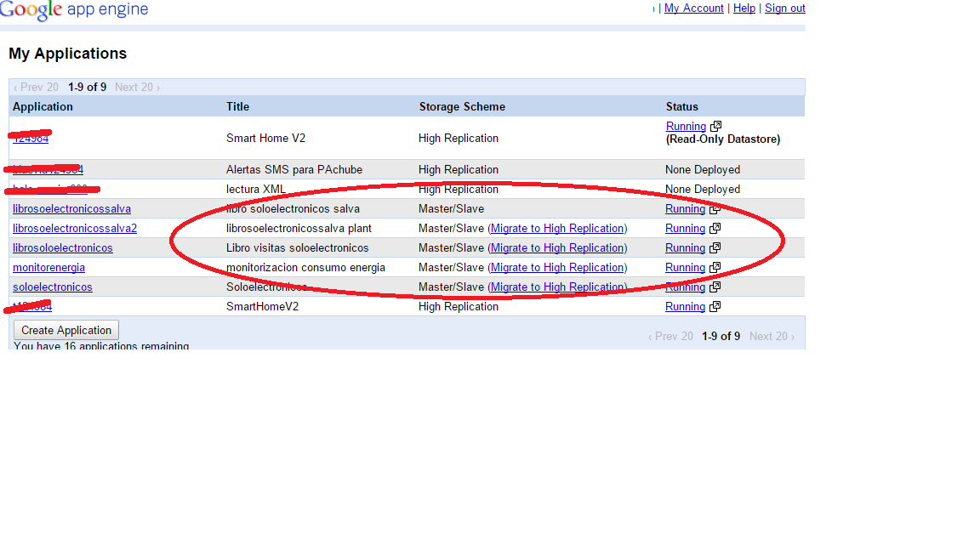This screenshot has height=551, width=980.
Task: Open external-link icon in monitorenergia row
Action: tap(715, 268)
